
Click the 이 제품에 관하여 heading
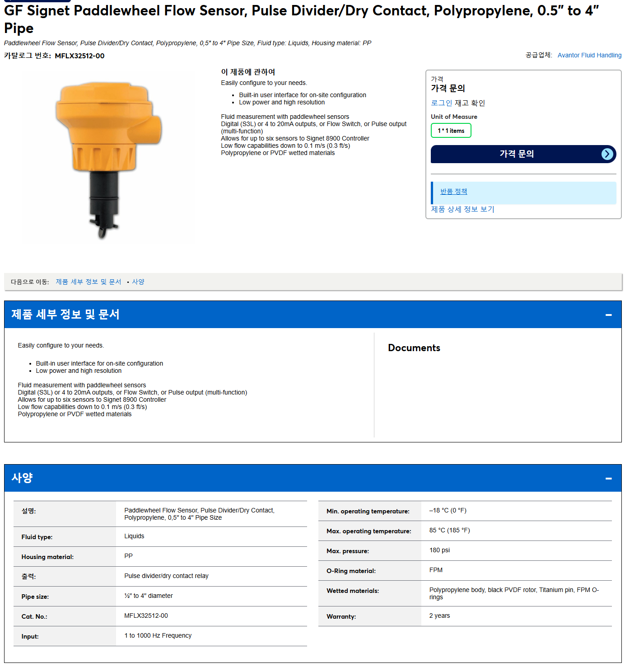[x=248, y=72]
